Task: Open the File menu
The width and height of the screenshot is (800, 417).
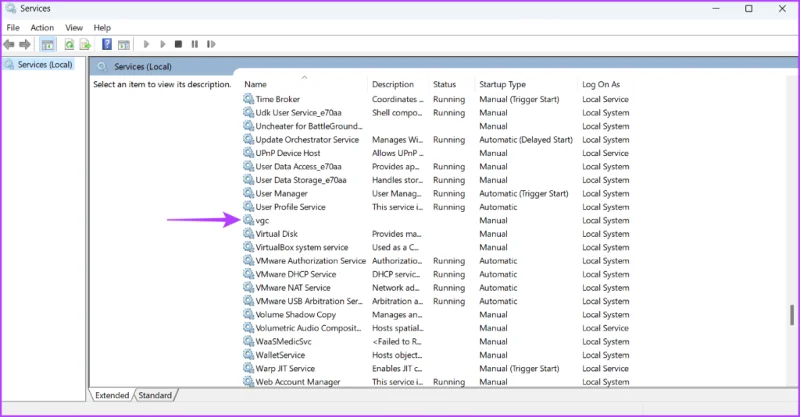Action: click(13, 28)
